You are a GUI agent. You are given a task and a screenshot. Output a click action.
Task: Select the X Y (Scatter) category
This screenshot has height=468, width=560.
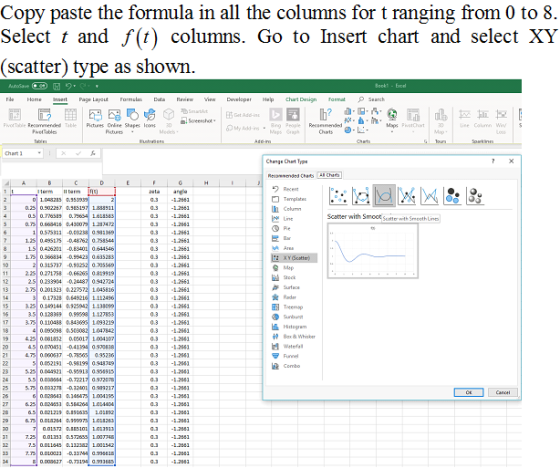[x=294, y=258]
